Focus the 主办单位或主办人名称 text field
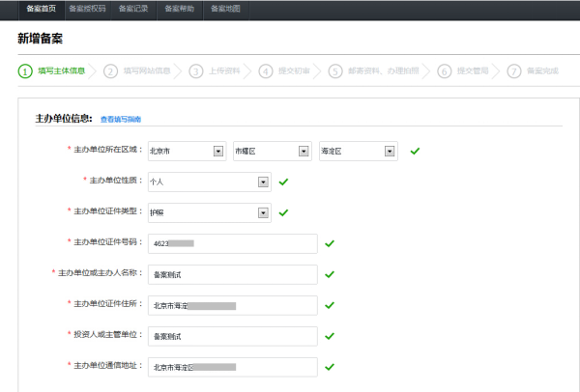 pos(233,274)
